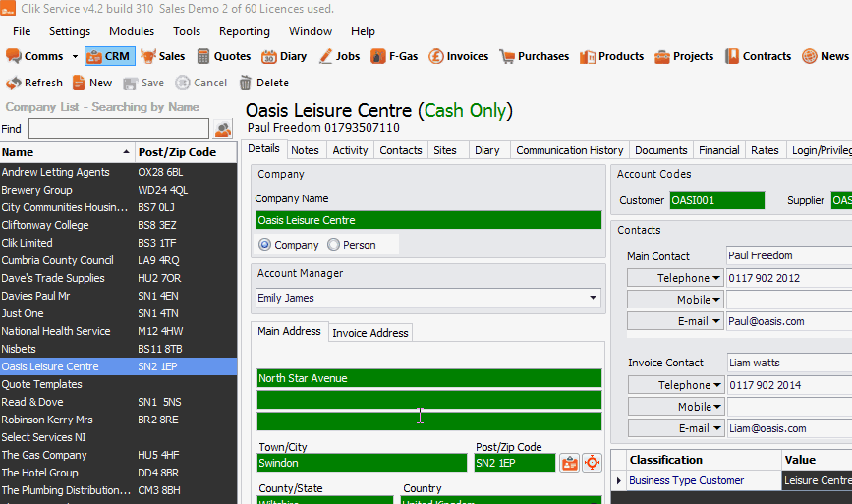Open the Reporting menu
This screenshot has height=504, width=852.
pyautogui.click(x=245, y=31)
